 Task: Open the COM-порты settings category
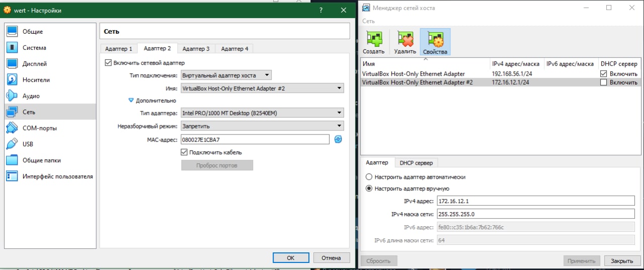50,128
